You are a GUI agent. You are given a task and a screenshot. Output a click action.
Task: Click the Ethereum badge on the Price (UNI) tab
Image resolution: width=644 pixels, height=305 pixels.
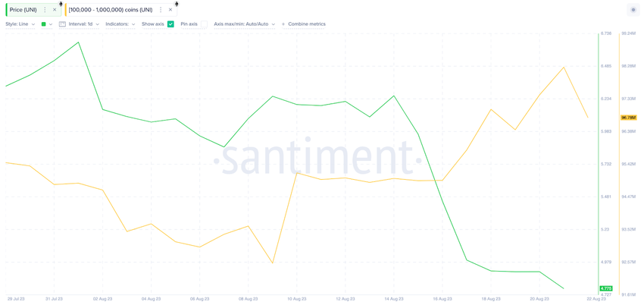[x=61, y=4]
